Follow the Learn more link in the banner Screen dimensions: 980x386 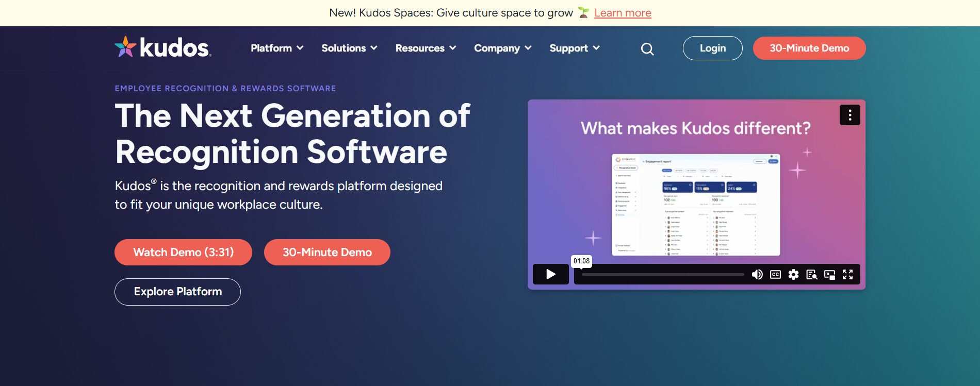[623, 13]
